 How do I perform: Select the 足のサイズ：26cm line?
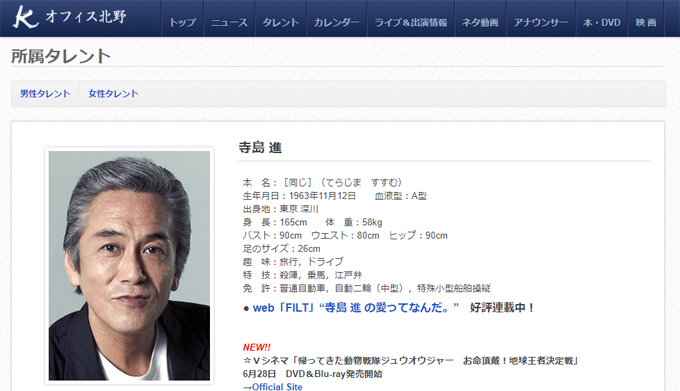click(x=281, y=249)
